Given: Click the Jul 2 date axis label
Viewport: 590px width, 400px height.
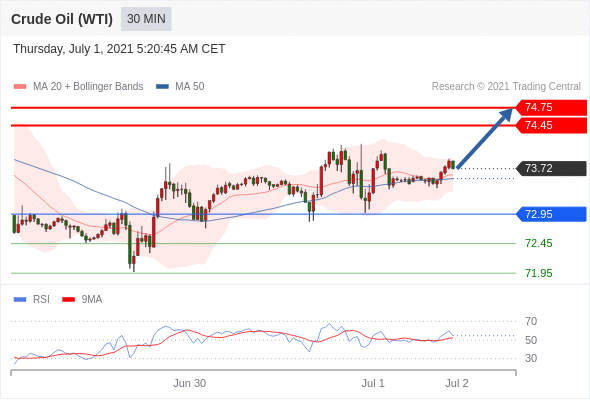Looking at the screenshot, I should point(457,383).
